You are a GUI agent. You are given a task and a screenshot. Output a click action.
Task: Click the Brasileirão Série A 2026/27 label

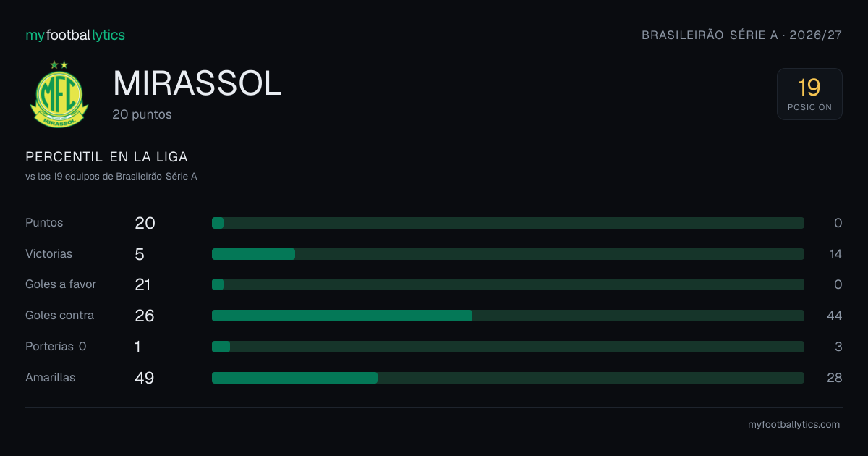pos(741,35)
